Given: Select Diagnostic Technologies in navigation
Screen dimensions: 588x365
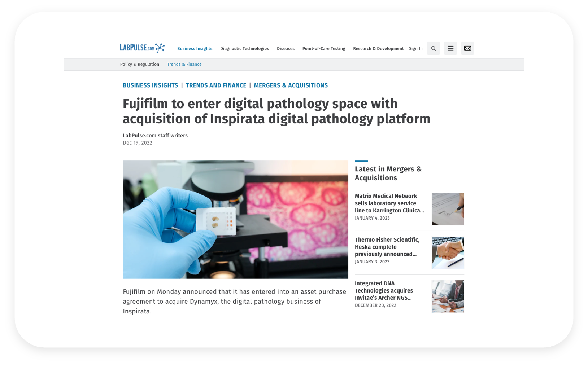Looking at the screenshot, I should [x=244, y=49].
